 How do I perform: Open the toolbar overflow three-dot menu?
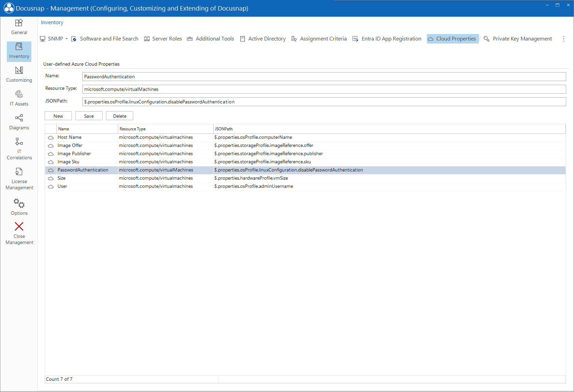click(x=564, y=39)
